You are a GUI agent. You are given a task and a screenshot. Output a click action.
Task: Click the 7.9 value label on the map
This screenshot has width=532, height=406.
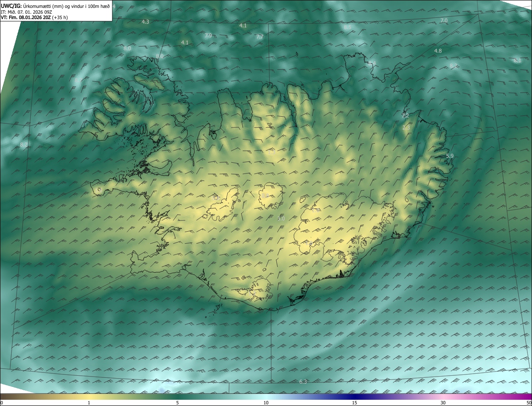coord(208,36)
